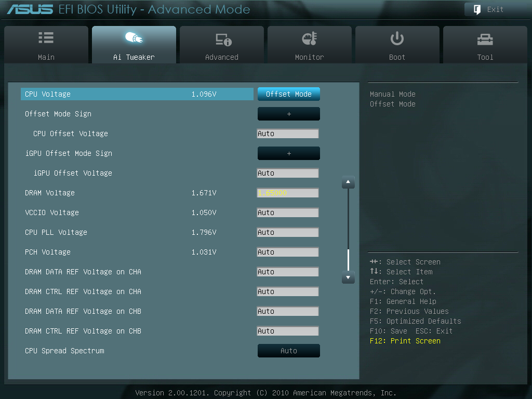Click the Exit door icon

pyautogui.click(x=477, y=9)
